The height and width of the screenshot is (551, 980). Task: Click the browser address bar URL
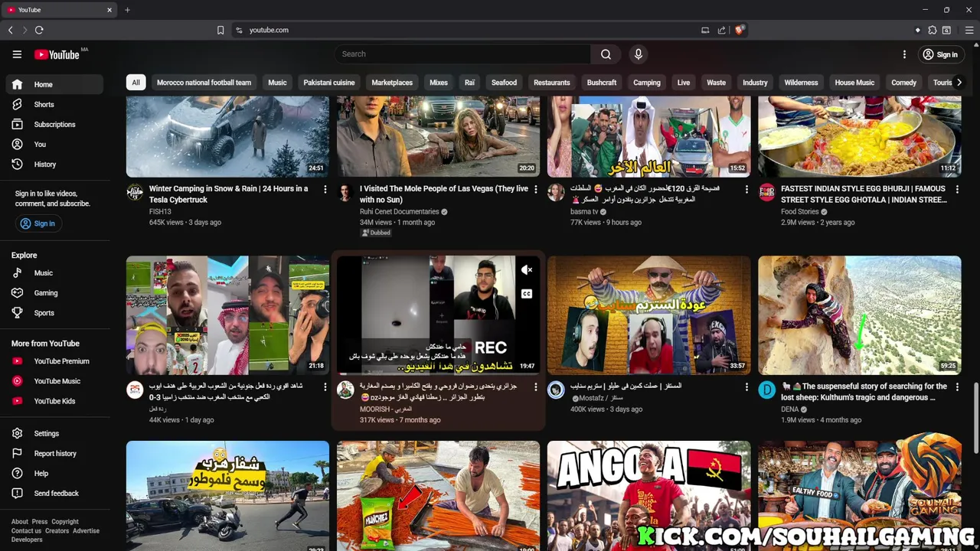tap(269, 30)
